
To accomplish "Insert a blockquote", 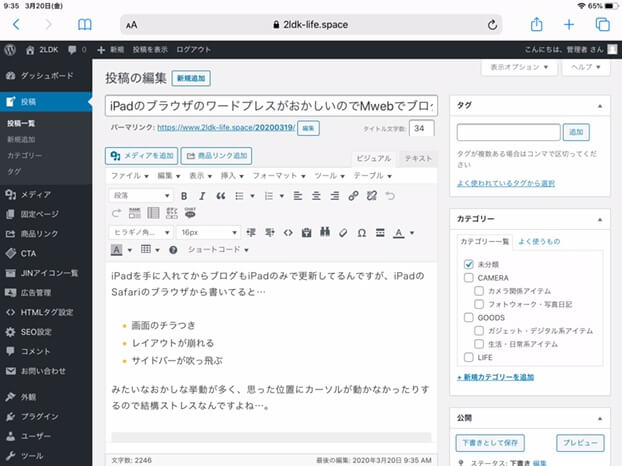I will click(x=218, y=196).
